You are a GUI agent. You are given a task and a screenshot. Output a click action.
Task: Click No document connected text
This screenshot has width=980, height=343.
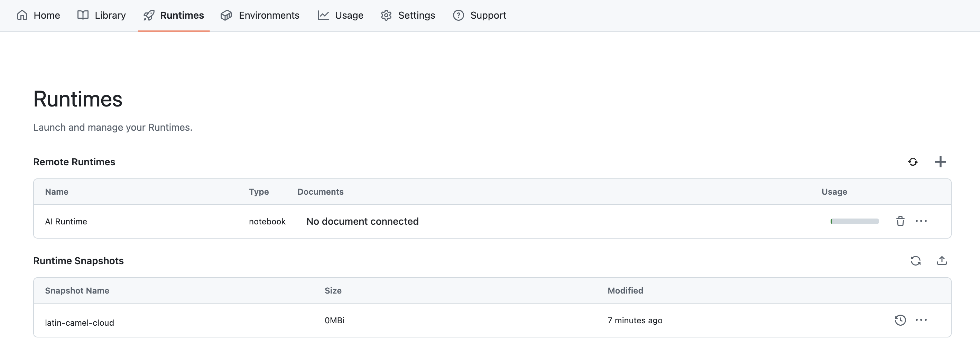[x=362, y=221]
